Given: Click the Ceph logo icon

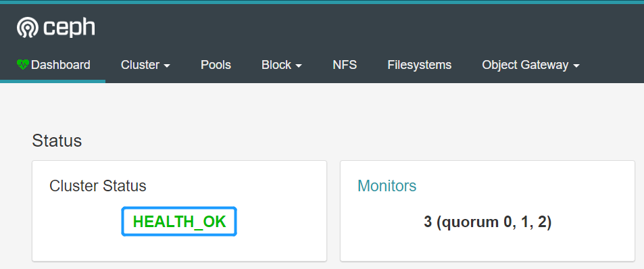Looking at the screenshot, I should (x=28, y=28).
